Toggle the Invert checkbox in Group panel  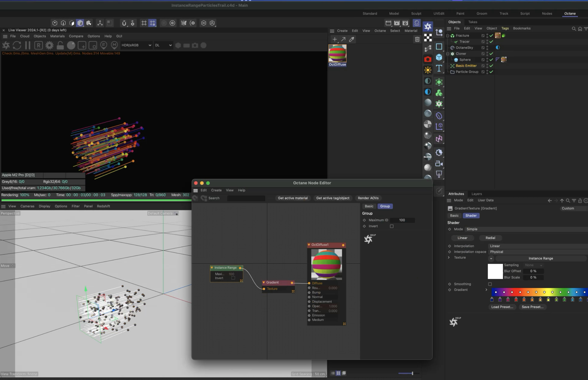click(392, 226)
